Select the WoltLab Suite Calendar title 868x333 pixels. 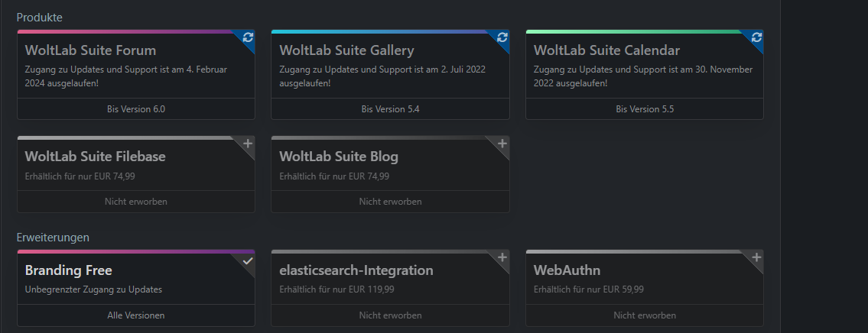(606, 50)
